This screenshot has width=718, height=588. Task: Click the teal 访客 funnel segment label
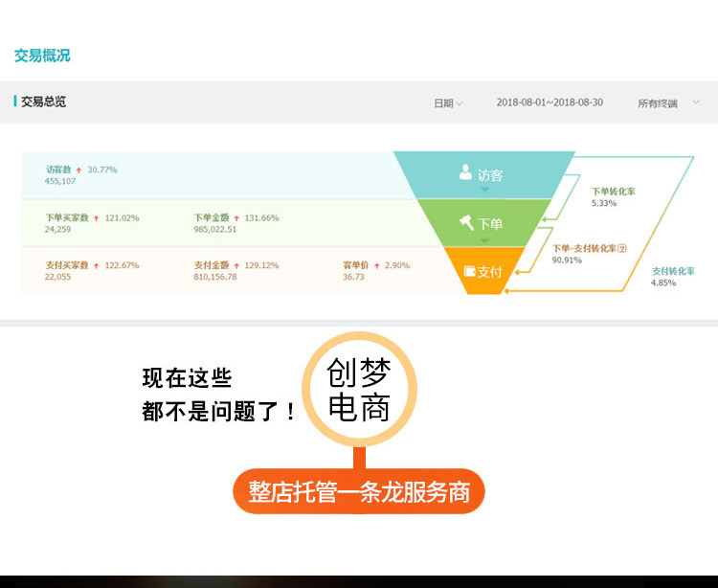click(x=490, y=175)
